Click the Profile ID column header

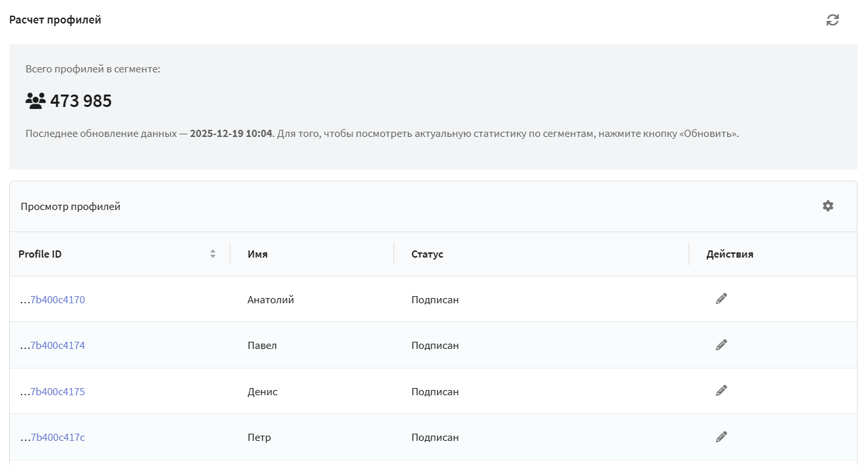(x=40, y=254)
